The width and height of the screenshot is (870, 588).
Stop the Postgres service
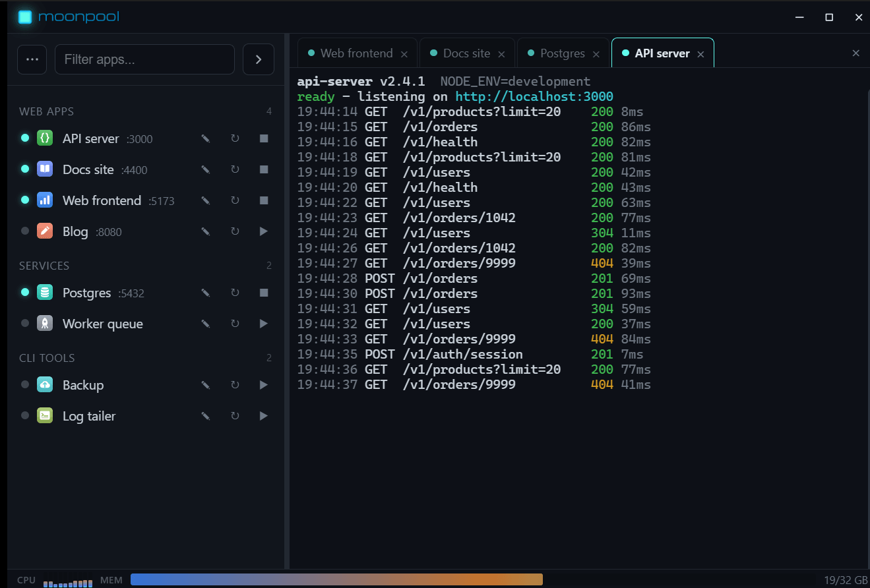tap(264, 293)
